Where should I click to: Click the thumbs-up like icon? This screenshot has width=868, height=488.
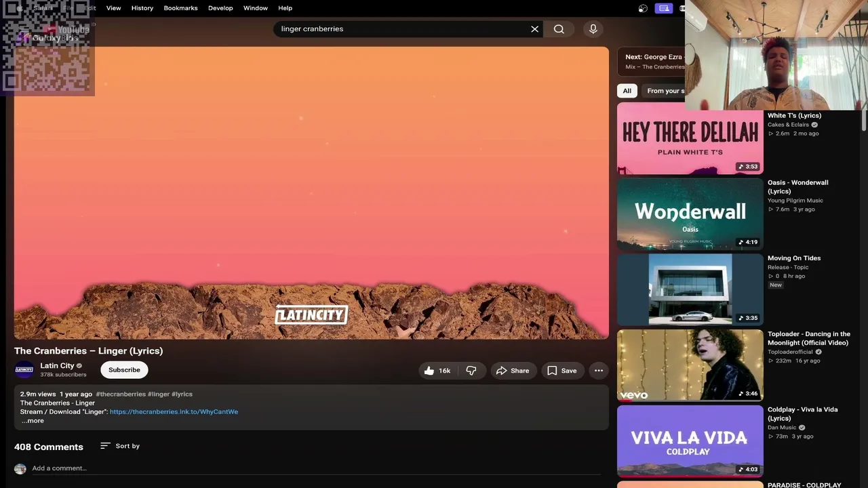(x=429, y=371)
